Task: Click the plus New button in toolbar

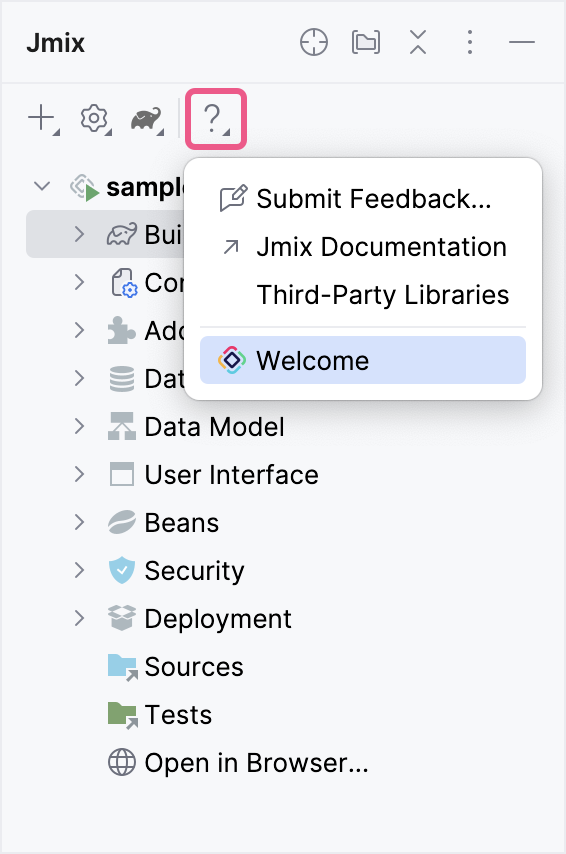Action: point(44,119)
